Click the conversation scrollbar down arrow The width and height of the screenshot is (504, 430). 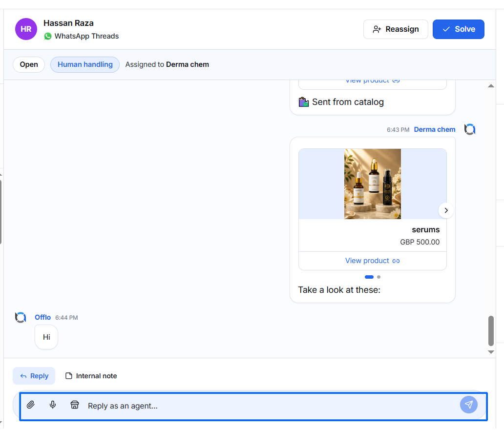click(x=491, y=352)
